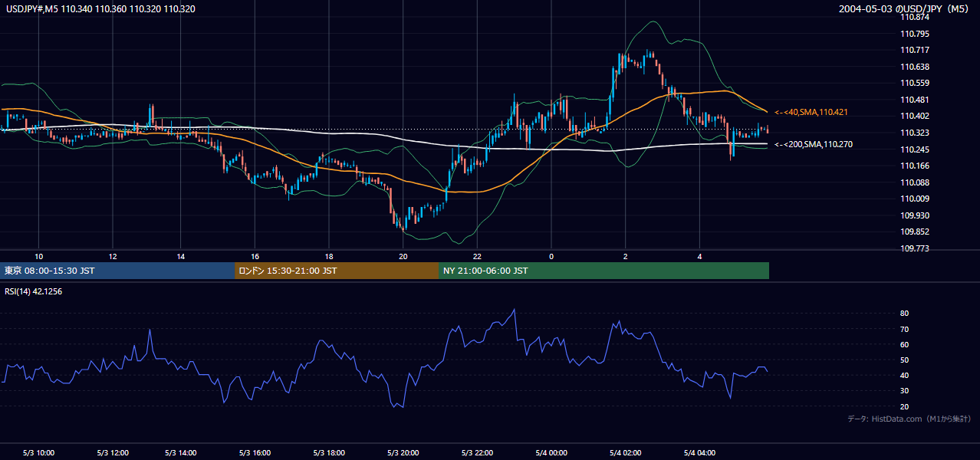980x460 pixels.
Task: Click price axis value 109.930
Action: coord(915,215)
